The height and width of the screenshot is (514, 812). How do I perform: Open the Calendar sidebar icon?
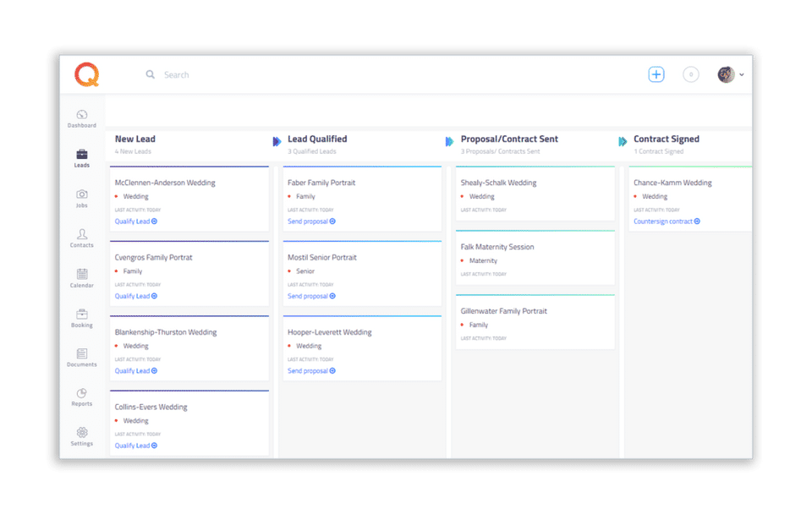[82, 274]
